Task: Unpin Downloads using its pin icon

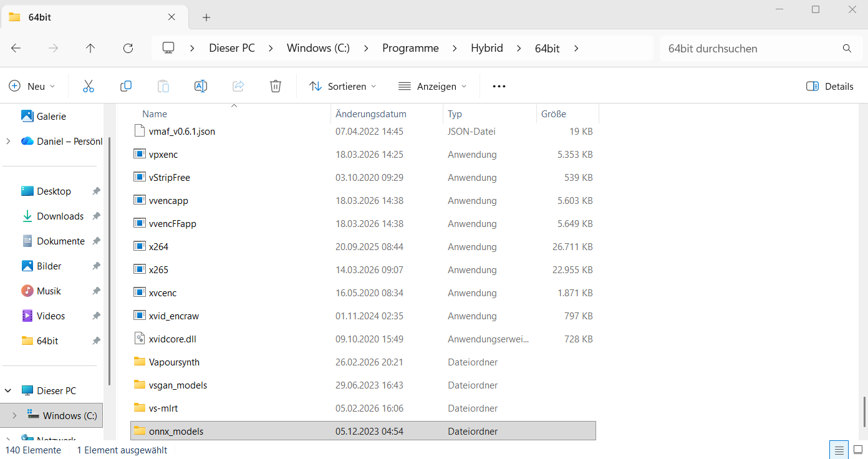Action: coord(96,216)
